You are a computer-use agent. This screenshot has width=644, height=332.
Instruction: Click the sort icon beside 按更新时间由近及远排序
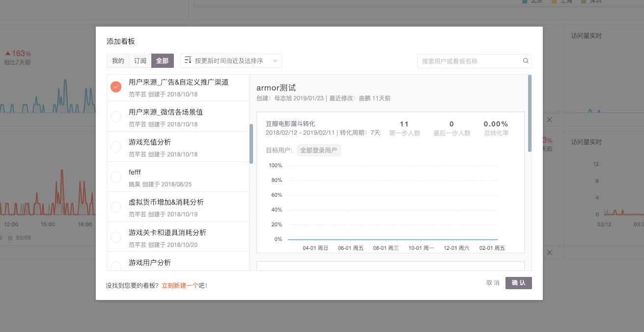pos(188,60)
